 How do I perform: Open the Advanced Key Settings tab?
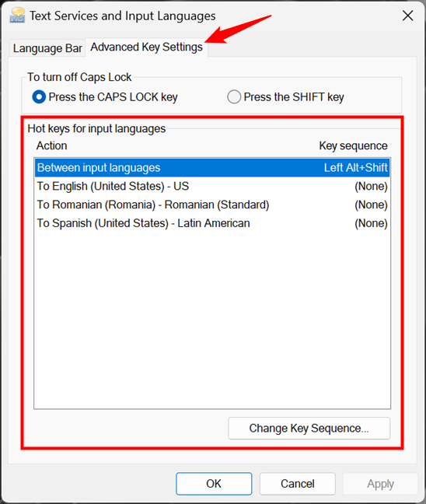146,47
